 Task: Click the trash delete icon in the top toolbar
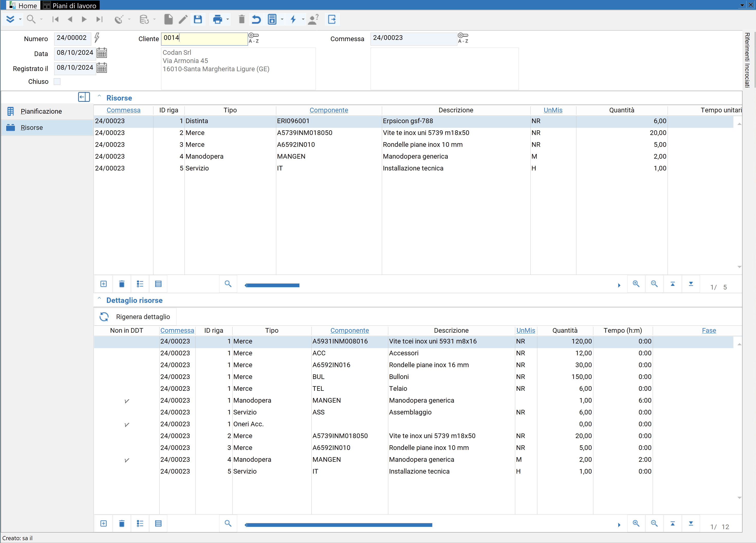242,19
